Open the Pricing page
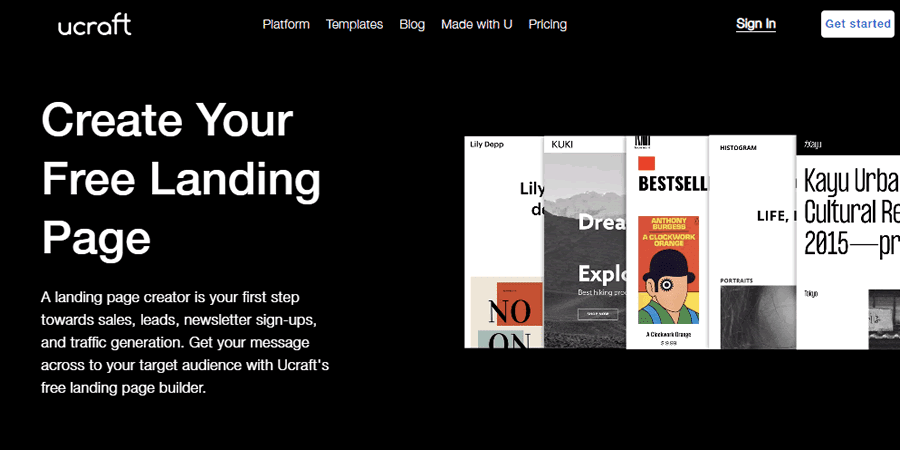 pos(548,24)
